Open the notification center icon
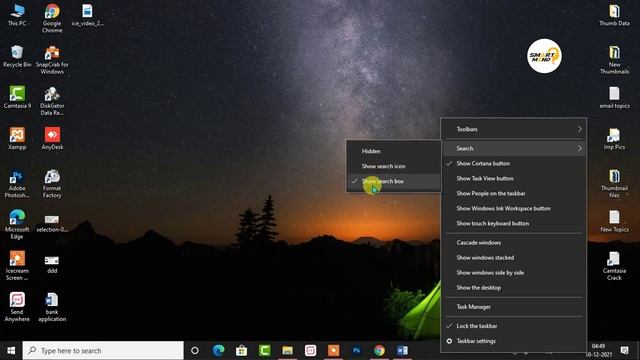This screenshot has width=640, height=360. coord(624,351)
